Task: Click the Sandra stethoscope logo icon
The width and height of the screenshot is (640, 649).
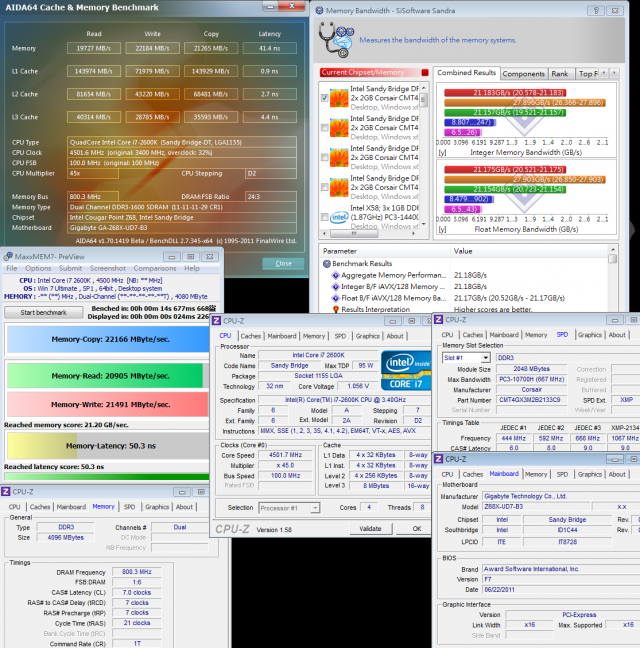Action: (x=336, y=40)
